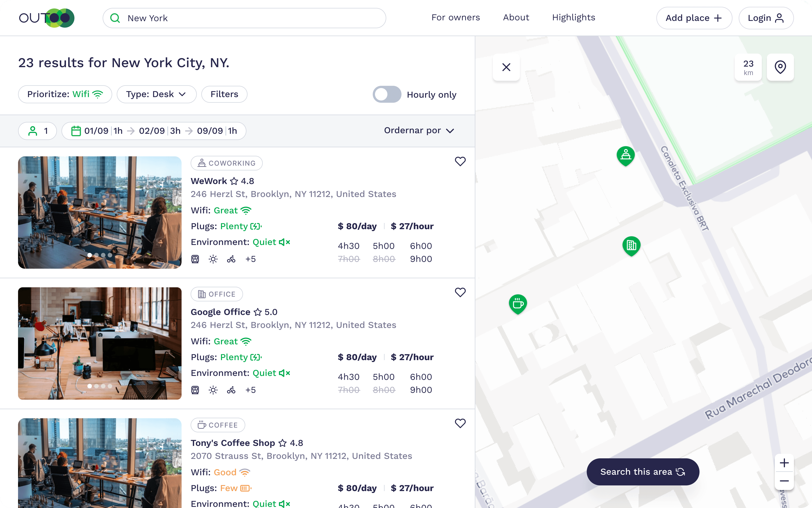This screenshot has width=812, height=508.
Task: Click WeWork's quiet mute icon
Action: click(x=285, y=242)
